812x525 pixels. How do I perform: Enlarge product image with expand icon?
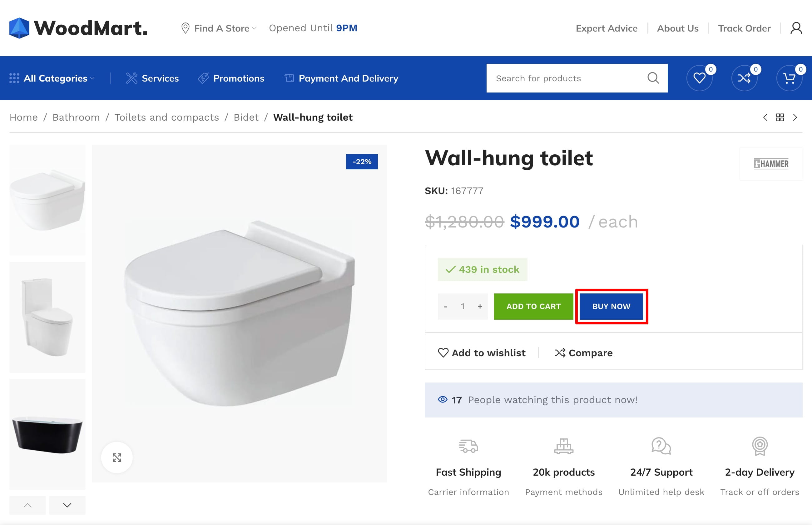click(x=117, y=457)
